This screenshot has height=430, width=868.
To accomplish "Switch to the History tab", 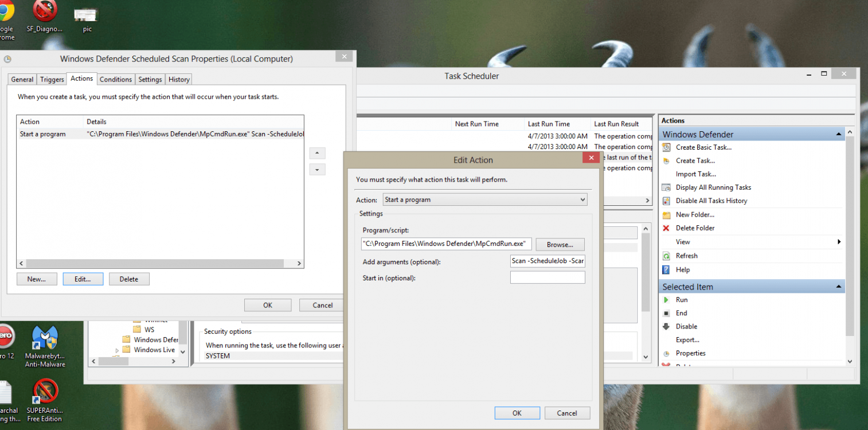I will coord(179,80).
